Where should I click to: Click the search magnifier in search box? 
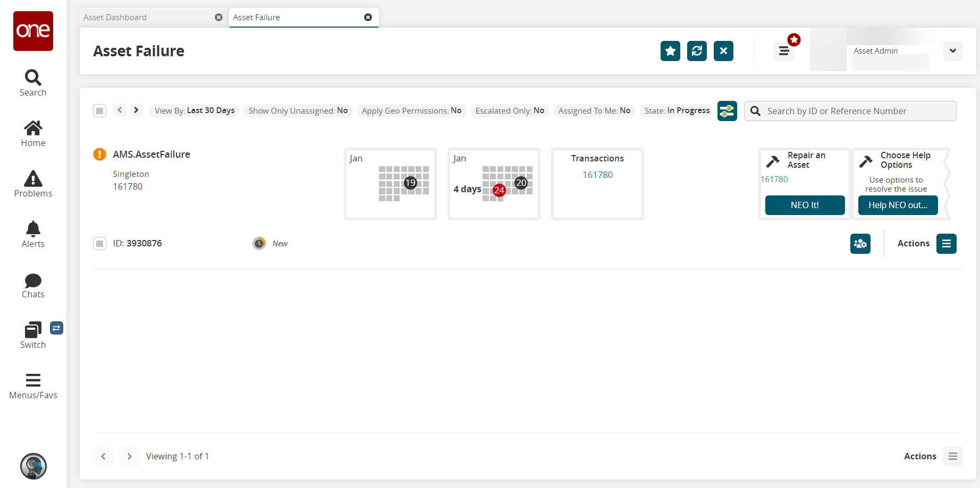tap(755, 111)
